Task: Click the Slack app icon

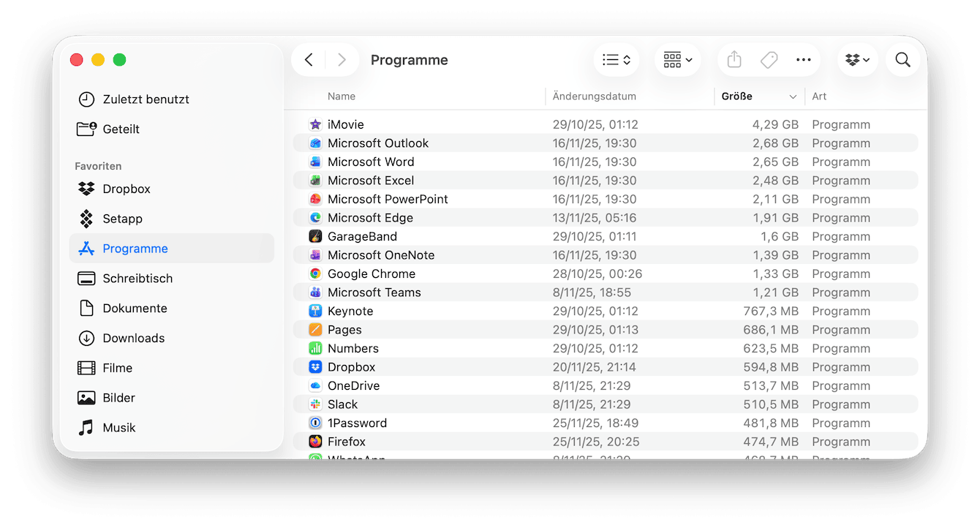Action: tap(315, 404)
